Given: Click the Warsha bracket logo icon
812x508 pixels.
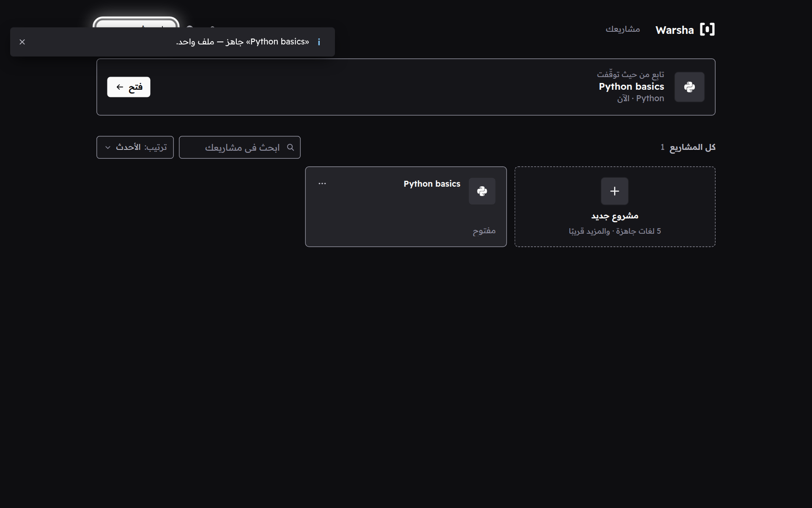Looking at the screenshot, I should click(x=707, y=30).
